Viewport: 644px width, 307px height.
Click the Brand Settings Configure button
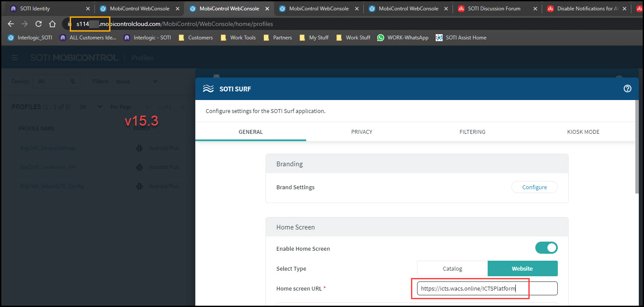pos(534,187)
